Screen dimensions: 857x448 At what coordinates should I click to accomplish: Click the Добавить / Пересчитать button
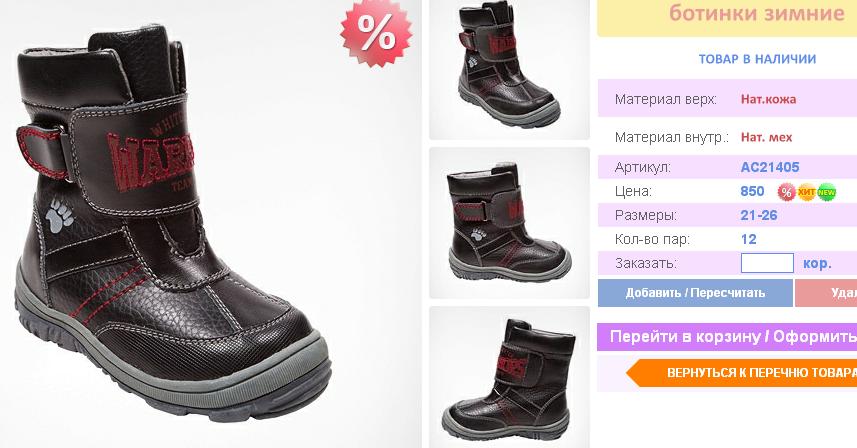[695, 293]
